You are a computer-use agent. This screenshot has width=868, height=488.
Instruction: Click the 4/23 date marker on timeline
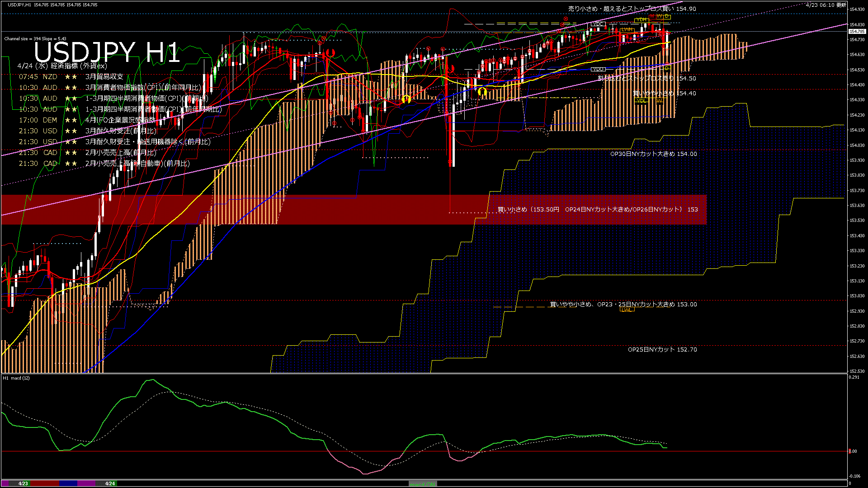24,483
